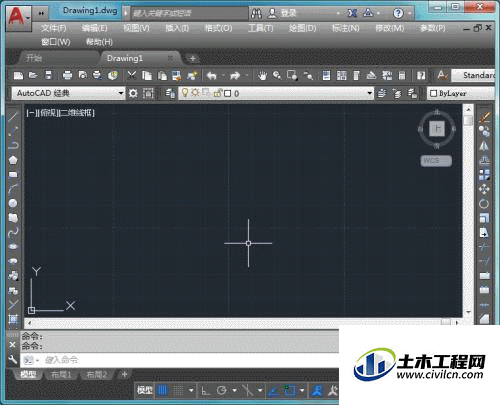Expand the polar tracking dropdown arrow
The width and height of the screenshot is (500, 405).
235,390
